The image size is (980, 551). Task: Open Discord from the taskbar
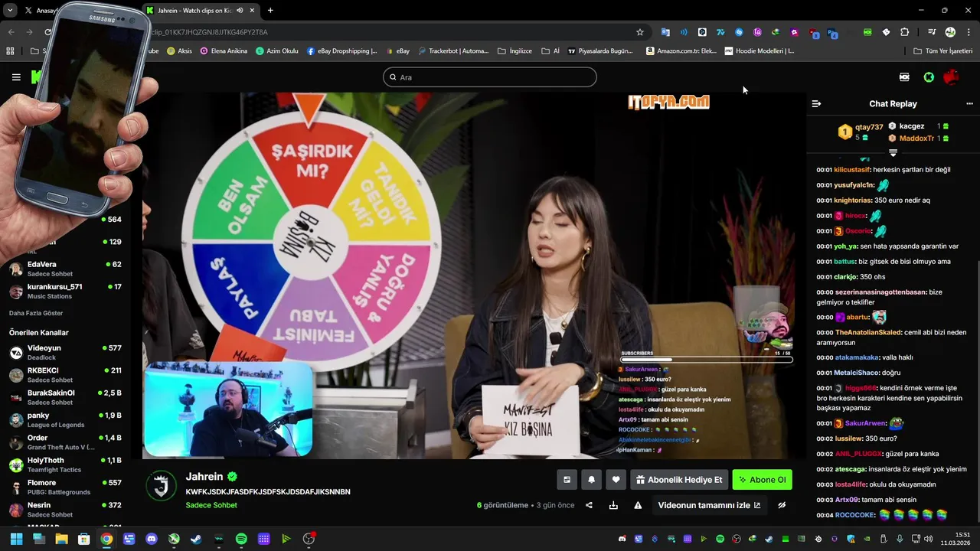pyautogui.click(x=152, y=539)
